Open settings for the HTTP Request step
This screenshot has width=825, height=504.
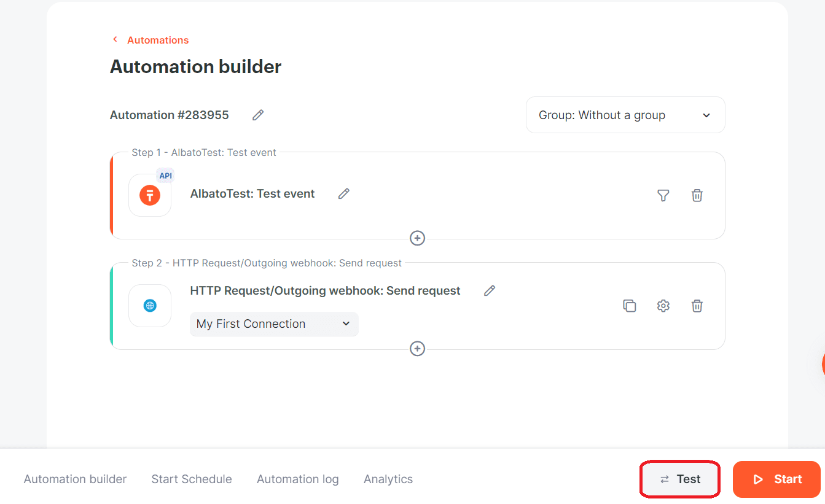click(663, 305)
